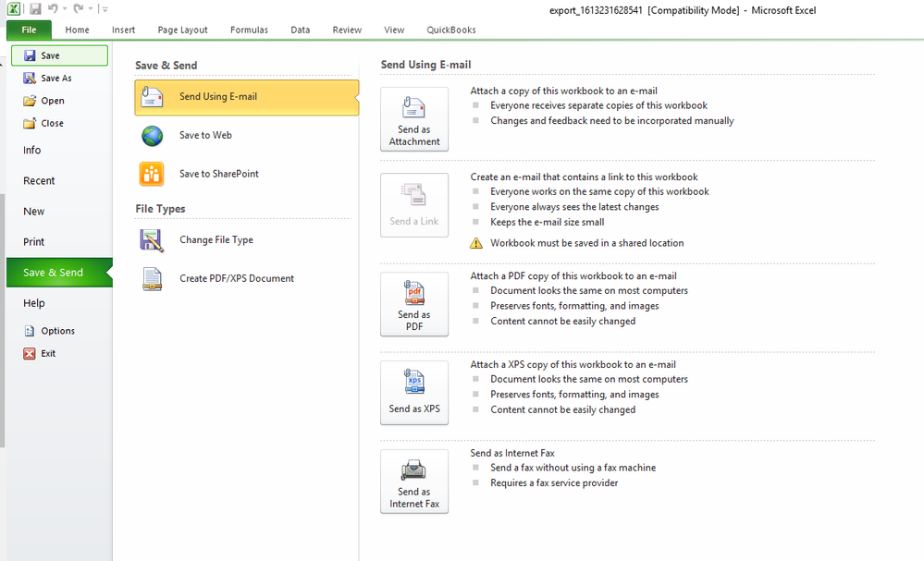Switch to the Data tab
Viewport: 924px width, 561px height.
click(300, 30)
